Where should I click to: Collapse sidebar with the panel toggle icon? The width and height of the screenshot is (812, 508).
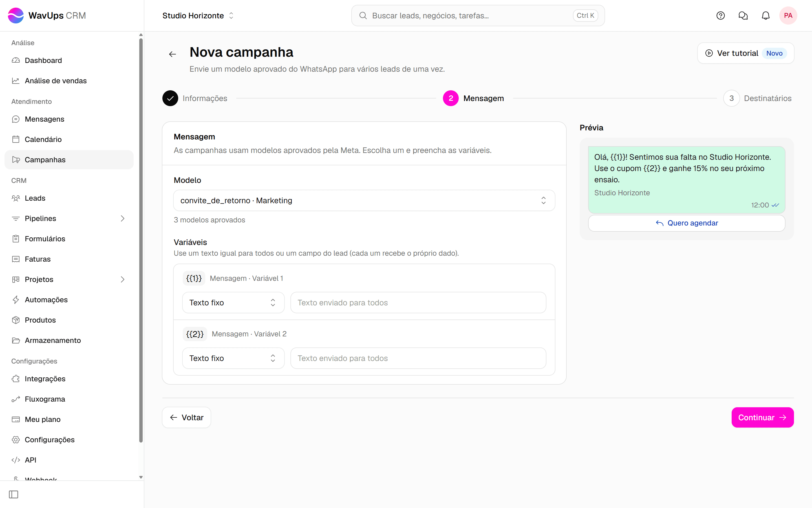point(14,494)
